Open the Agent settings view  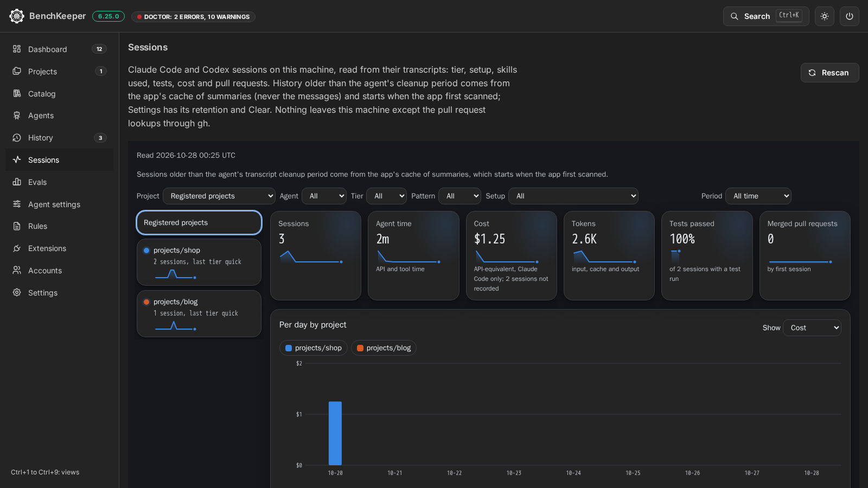pos(60,204)
